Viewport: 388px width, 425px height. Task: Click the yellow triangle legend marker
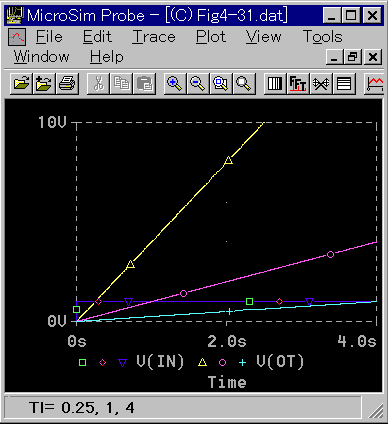pos(202,362)
